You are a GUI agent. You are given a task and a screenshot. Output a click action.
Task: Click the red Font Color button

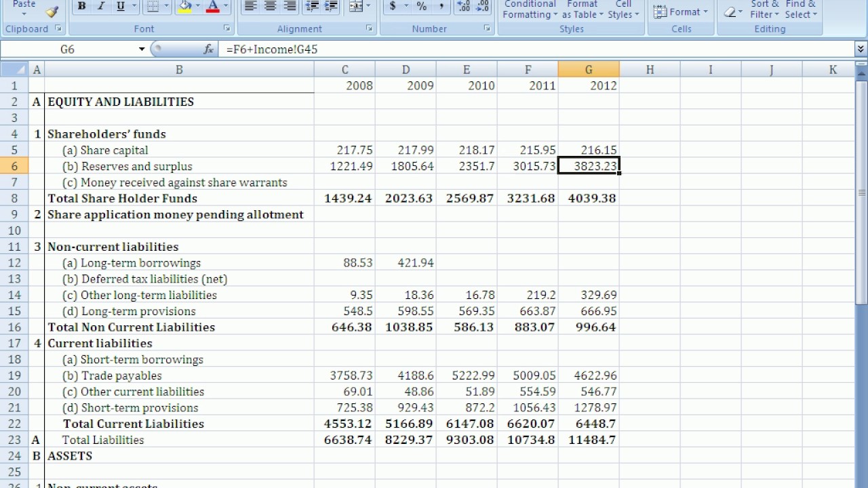pyautogui.click(x=213, y=7)
